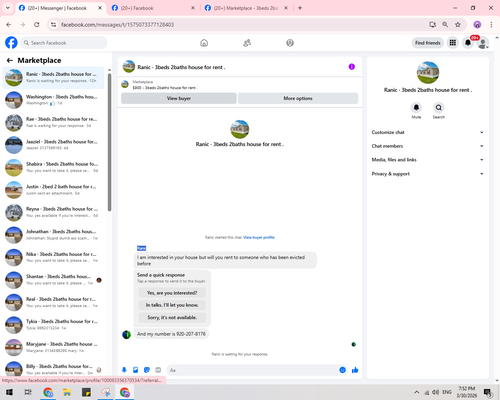Open the Maryjane conversation

click(x=53, y=347)
